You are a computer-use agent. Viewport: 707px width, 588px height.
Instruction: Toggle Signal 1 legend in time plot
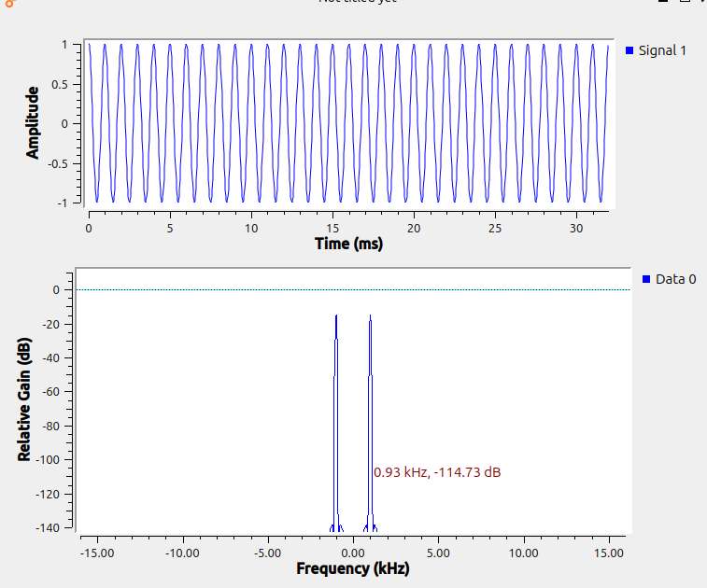tap(656, 50)
